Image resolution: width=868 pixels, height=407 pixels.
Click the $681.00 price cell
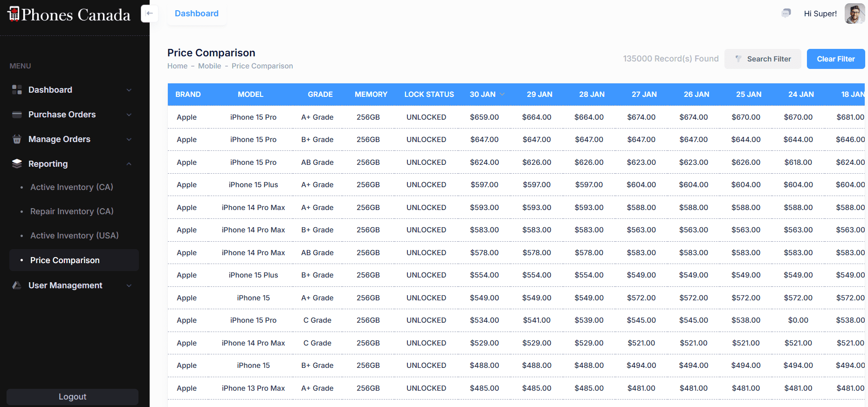coord(850,117)
